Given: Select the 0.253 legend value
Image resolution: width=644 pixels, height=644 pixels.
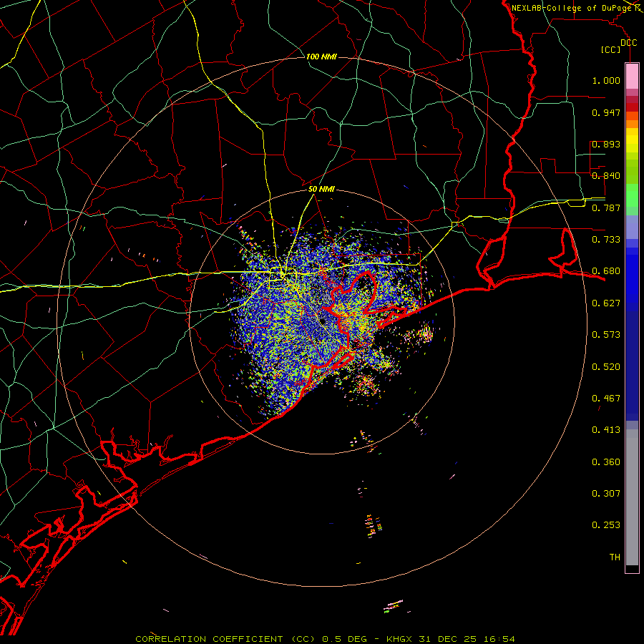Looking at the screenshot, I should 606,525.
